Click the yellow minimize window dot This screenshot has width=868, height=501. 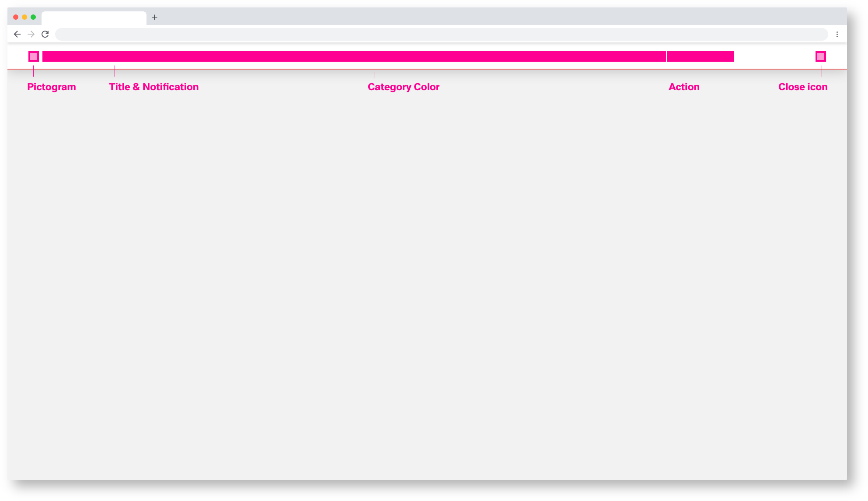24,17
